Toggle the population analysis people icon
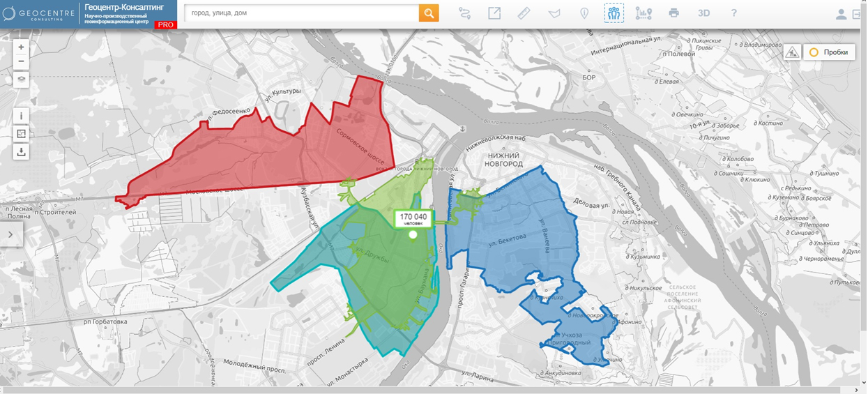Screen dimensions: 868x394 614,13
